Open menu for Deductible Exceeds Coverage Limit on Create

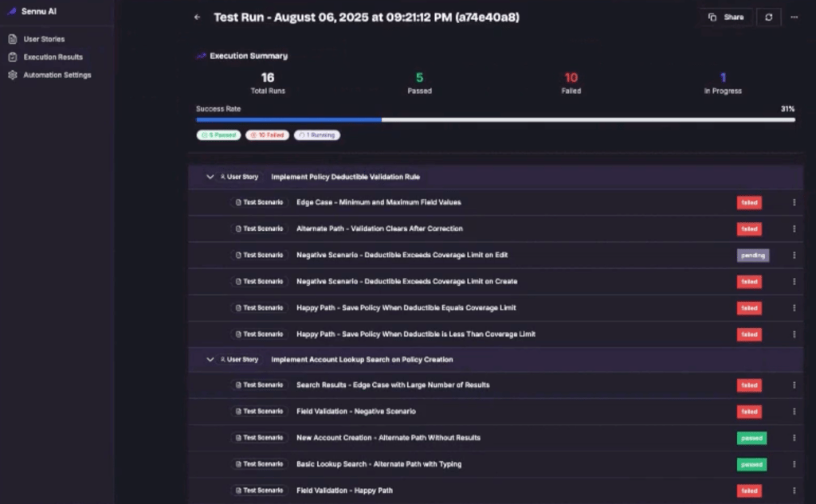coord(794,281)
